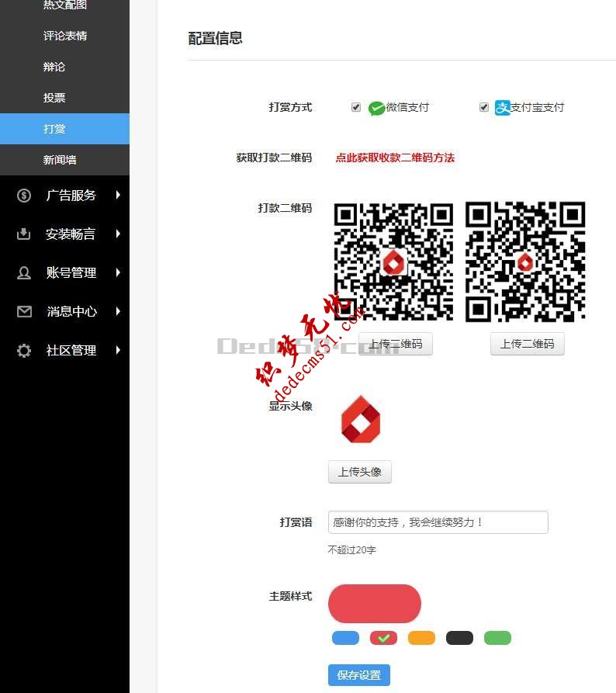Expand the 社区管理 menu arrow

click(x=118, y=351)
